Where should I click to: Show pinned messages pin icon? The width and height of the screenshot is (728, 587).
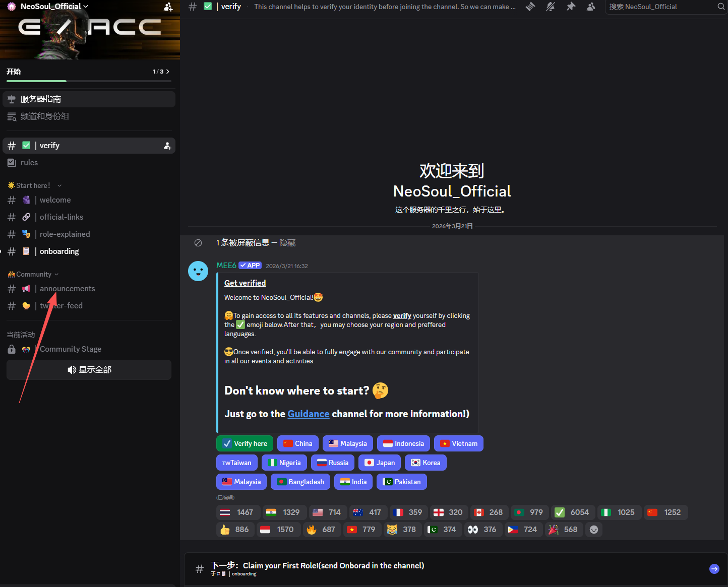[x=571, y=7]
